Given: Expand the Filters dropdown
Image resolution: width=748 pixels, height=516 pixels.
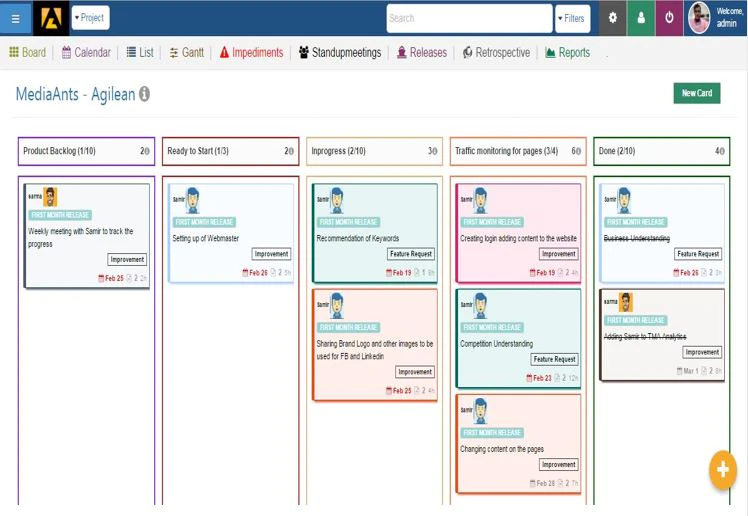Looking at the screenshot, I should pyautogui.click(x=572, y=19).
